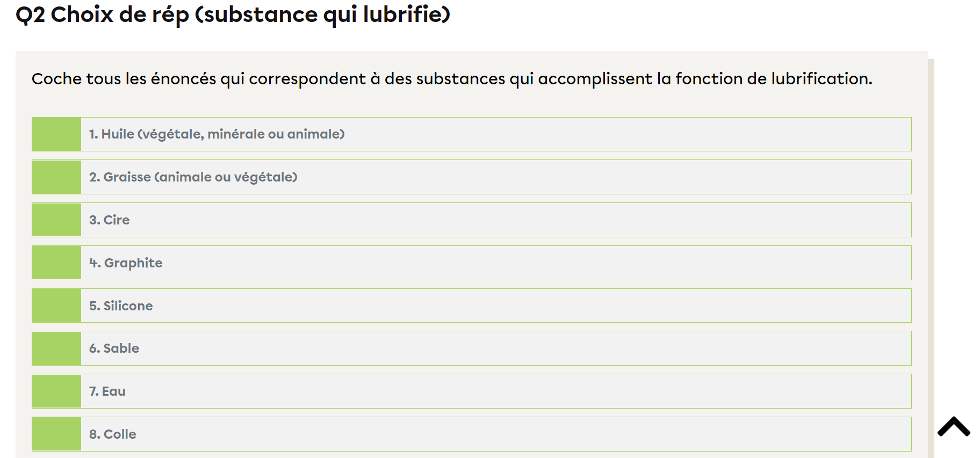Select the '5. Silicone' answer label
The height and width of the screenshot is (458, 980).
[121, 306]
